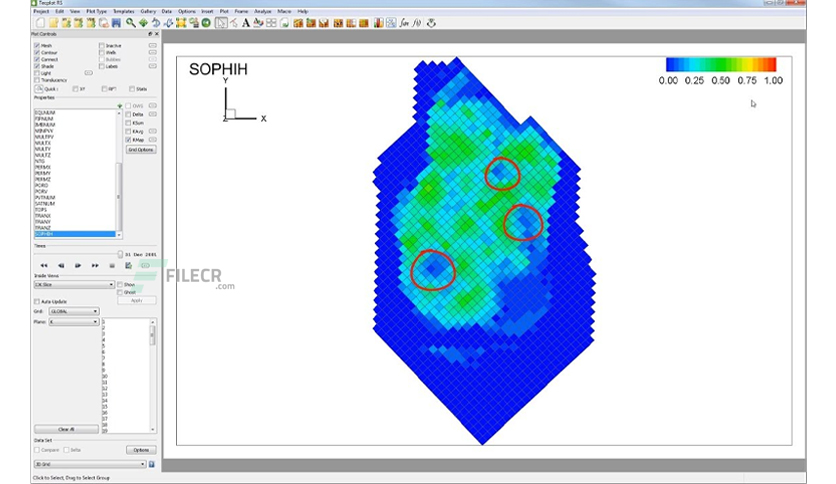Click the contour color legend bar

(x=721, y=64)
